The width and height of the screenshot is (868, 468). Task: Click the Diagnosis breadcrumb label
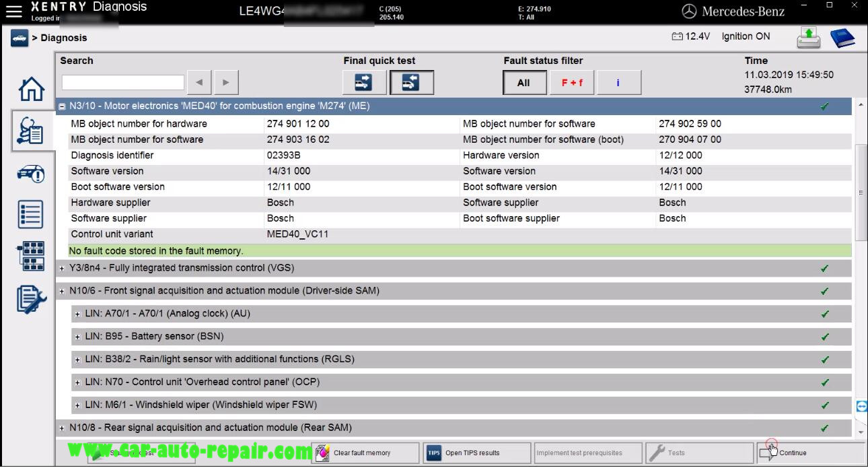click(x=64, y=38)
